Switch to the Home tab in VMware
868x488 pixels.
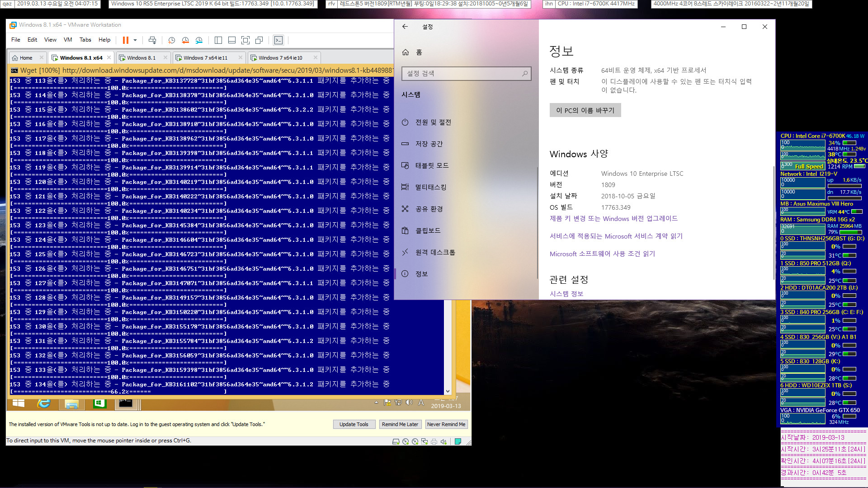coord(26,58)
